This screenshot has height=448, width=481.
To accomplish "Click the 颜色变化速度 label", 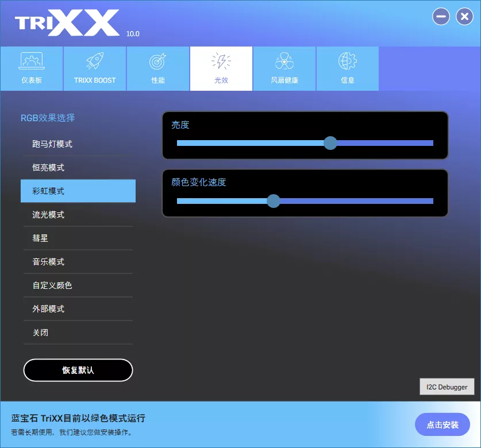I will [x=199, y=182].
